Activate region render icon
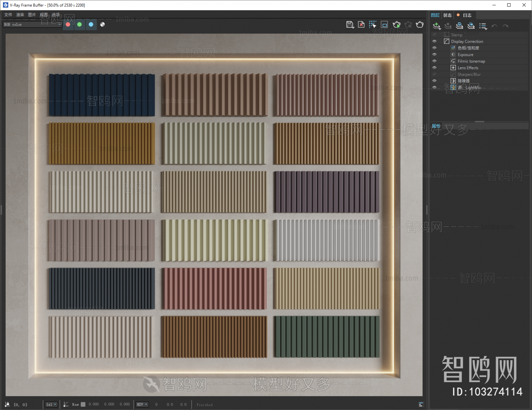The image size is (532, 410). click(x=384, y=25)
